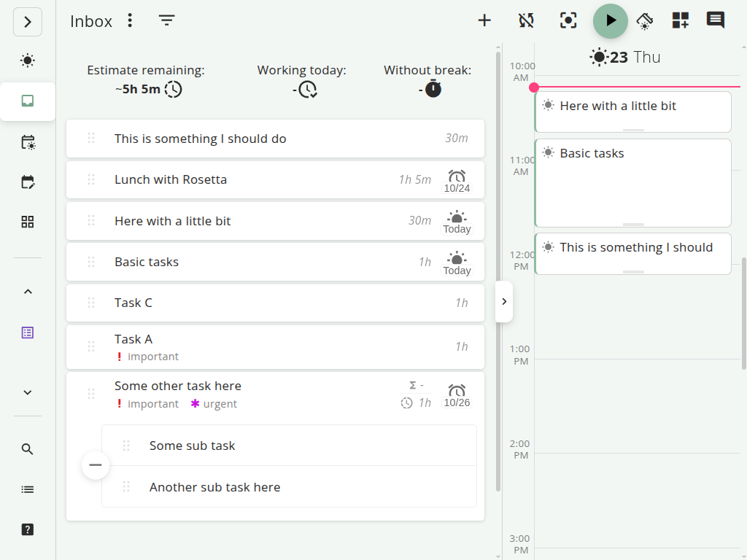
Task: Click the 10/26 schedule badge on "Some other task here"
Action: pyautogui.click(x=457, y=394)
